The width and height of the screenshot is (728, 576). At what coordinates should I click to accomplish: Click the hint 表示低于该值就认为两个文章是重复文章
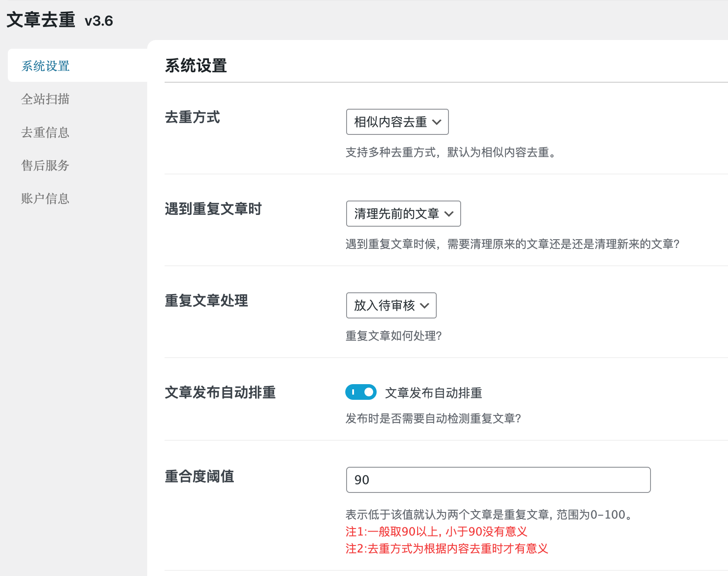(489, 515)
